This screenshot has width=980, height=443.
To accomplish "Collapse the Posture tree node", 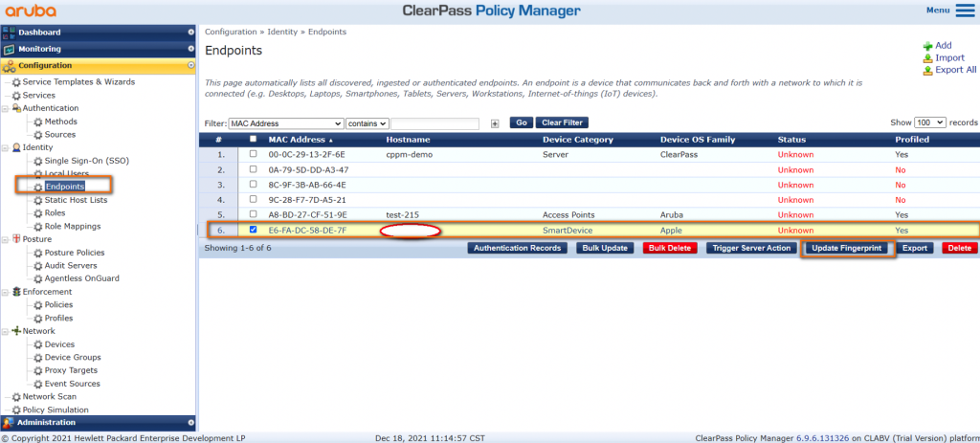I will (5, 240).
